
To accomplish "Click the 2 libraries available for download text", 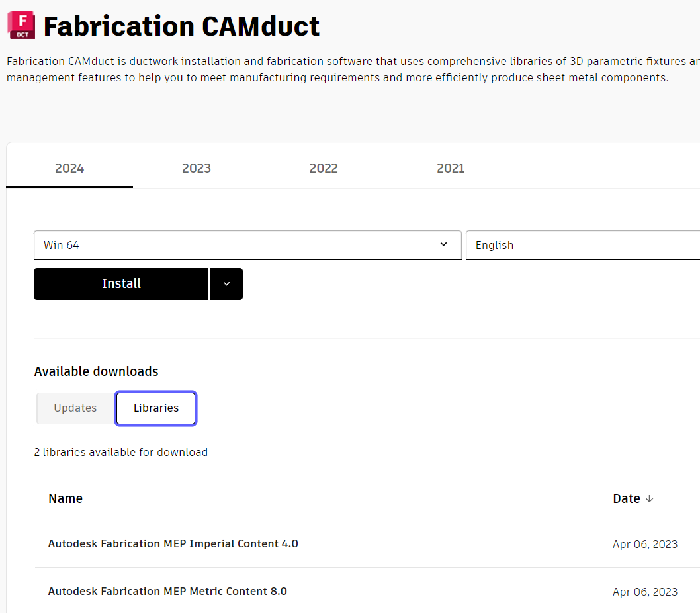I will (x=121, y=452).
